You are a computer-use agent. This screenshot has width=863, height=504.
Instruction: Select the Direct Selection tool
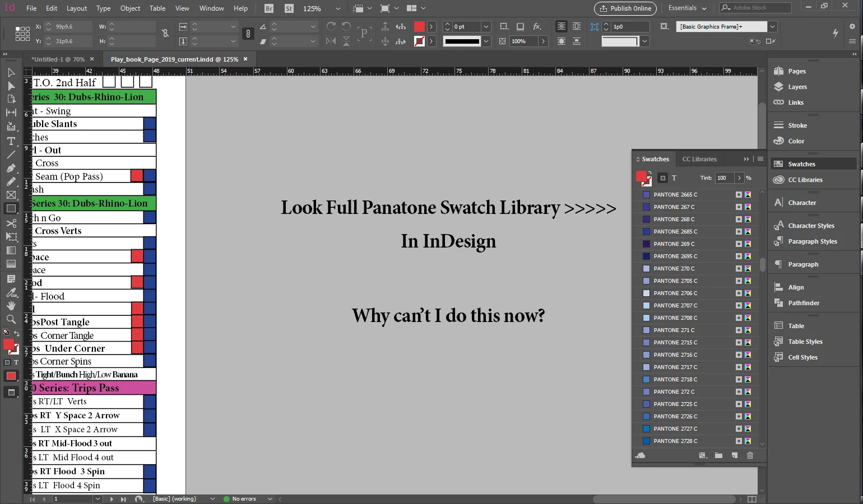(x=11, y=86)
